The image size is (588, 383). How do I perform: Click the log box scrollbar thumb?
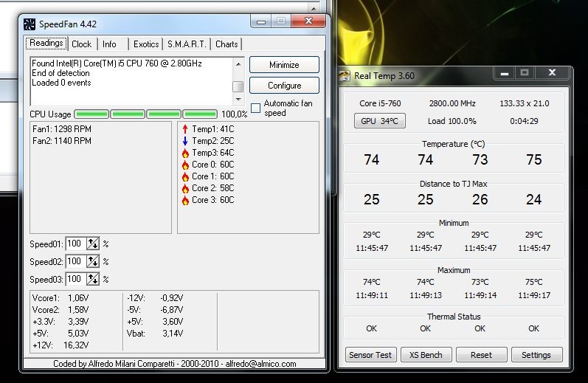coord(238,86)
